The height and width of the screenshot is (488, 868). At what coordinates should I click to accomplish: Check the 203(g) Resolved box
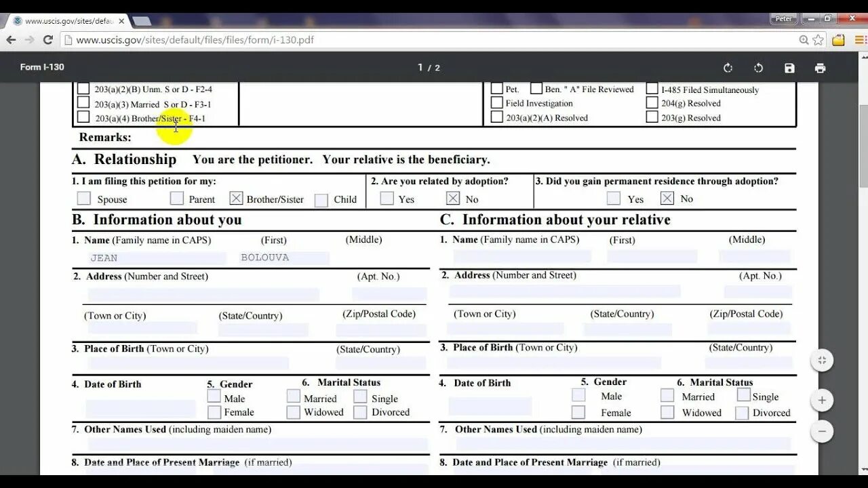[x=652, y=117]
